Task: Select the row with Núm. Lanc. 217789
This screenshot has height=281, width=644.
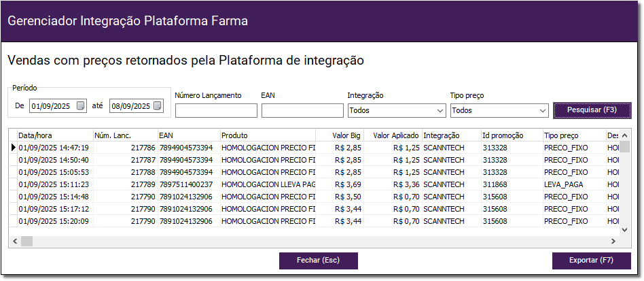Action: pos(124,184)
